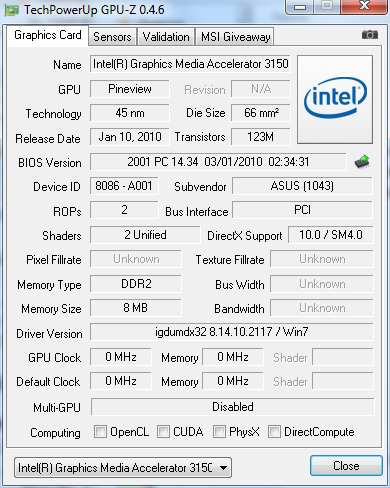Image resolution: width=390 pixels, height=488 pixels.
Task: Click the ROPs field showing 2
Action: [x=124, y=210]
